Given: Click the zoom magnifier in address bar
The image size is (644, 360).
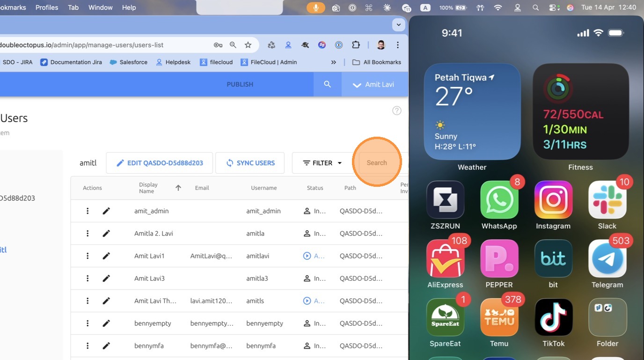Looking at the screenshot, I should (x=233, y=45).
